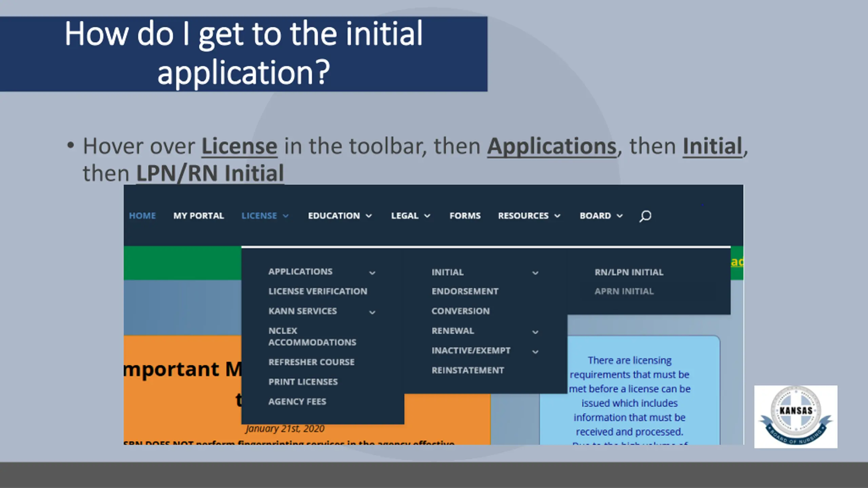
Task: Expand the Initial submenu arrow
Action: 535,273
